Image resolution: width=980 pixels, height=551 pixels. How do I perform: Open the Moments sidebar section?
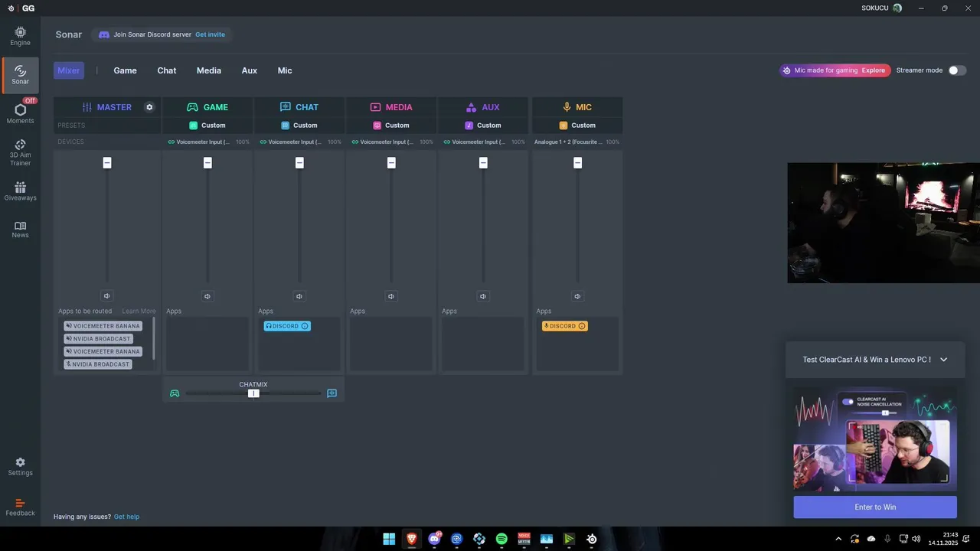pos(20,114)
